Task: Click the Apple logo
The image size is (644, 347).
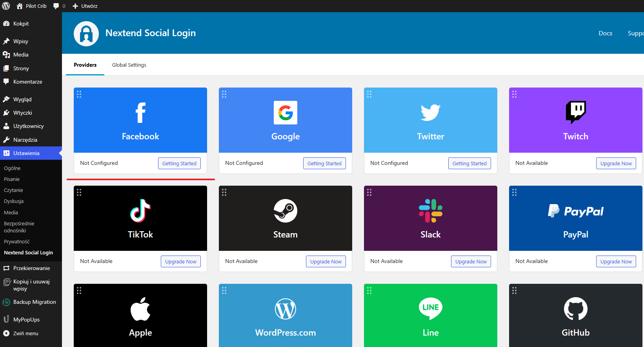Action: coord(140,309)
